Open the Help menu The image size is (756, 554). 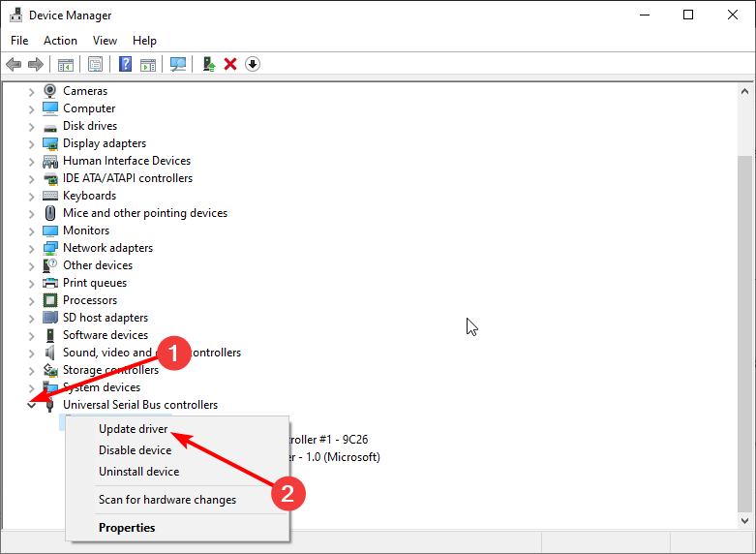pyautogui.click(x=144, y=41)
